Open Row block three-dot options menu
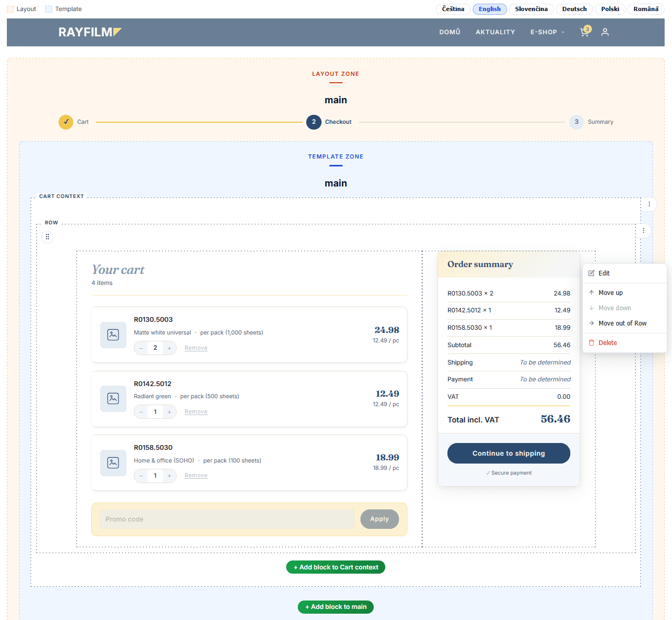Viewport: 672px width, 620px height. tap(644, 230)
